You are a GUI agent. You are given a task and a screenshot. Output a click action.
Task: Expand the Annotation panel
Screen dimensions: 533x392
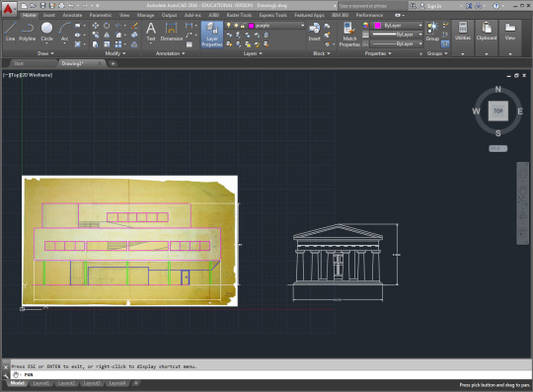[x=171, y=53]
